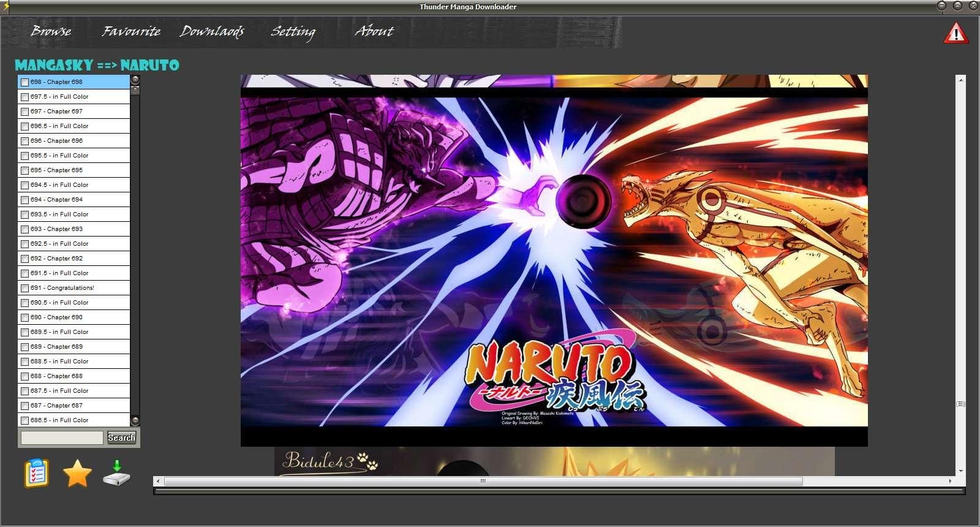The image size is (980, 527).
Task: Click the Search button
Action: tap(121, 438)
